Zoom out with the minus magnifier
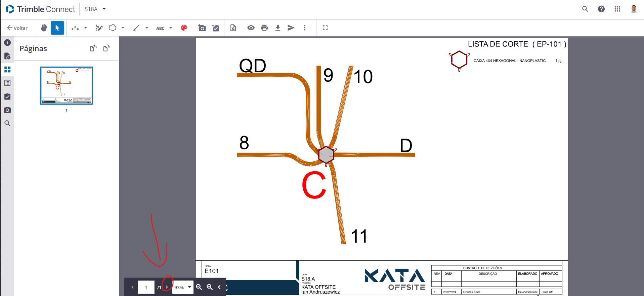 point(199,287)
